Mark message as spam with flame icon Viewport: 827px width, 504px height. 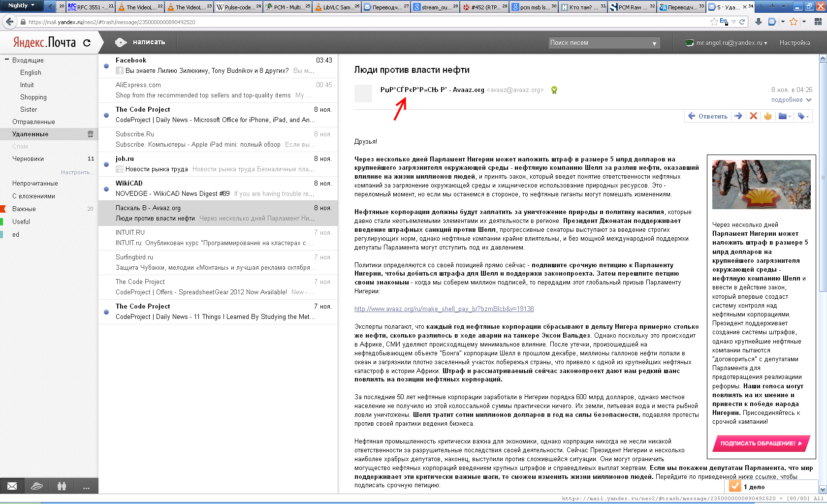point(767,116)
